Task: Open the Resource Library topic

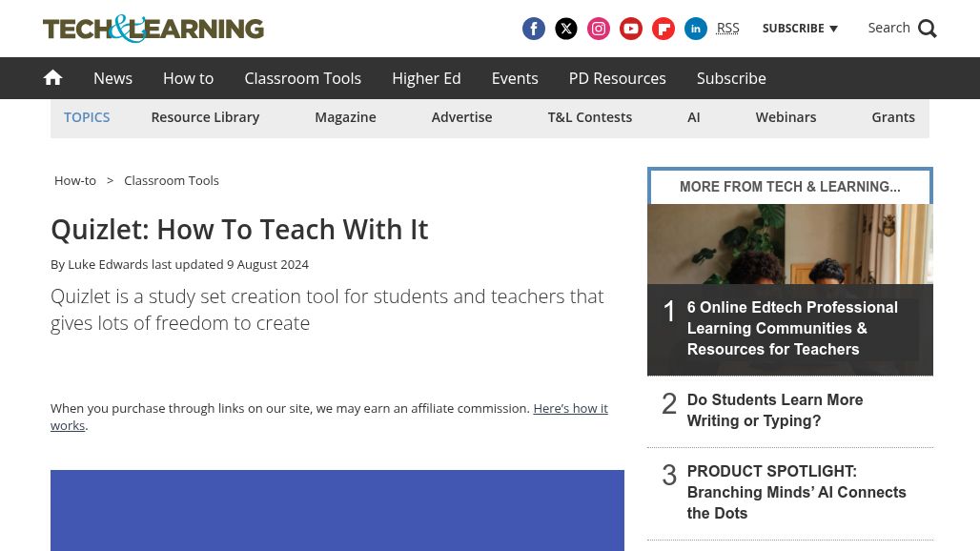Action: pyautogui.click(x=205, y=117)
